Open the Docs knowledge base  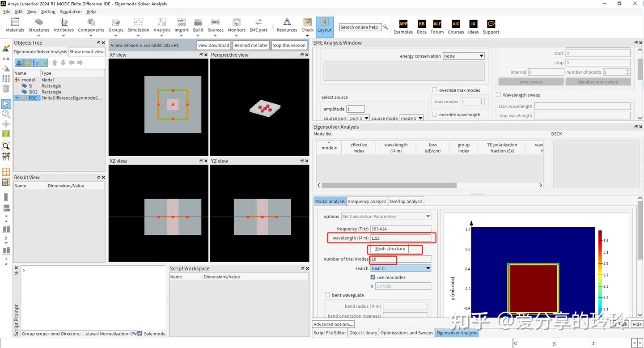click(422, 27)
